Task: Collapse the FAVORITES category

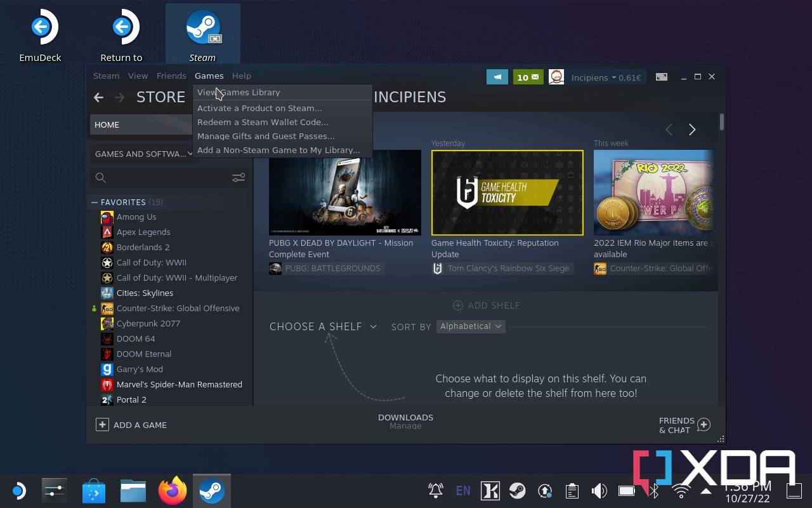Action: click(95, 202)
